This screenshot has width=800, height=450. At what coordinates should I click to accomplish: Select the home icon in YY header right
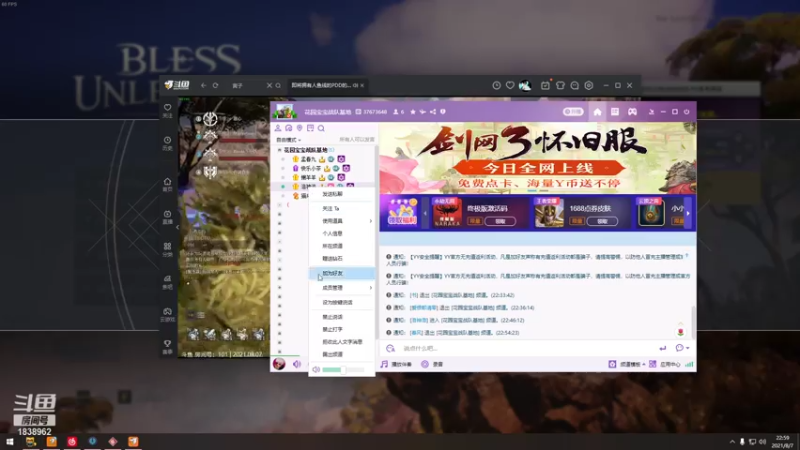(x=597, y=112)
